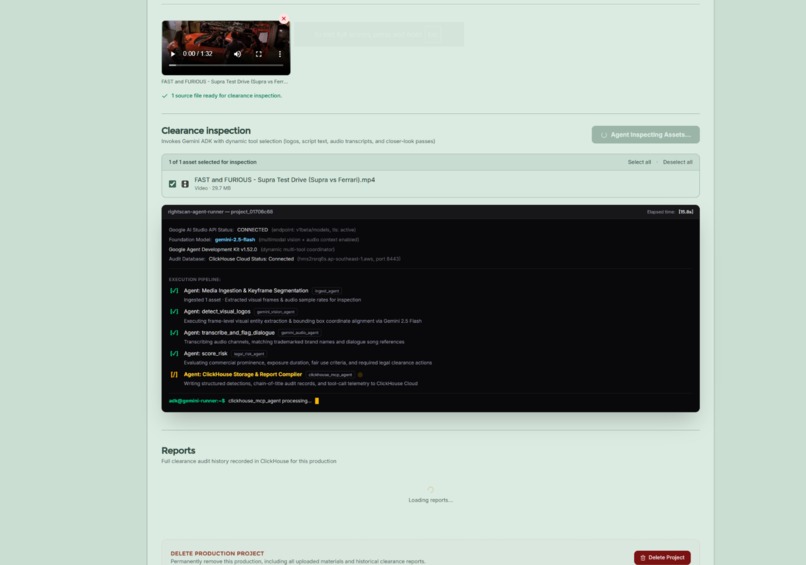The image size is (806, 565).
Task: Click the 'clickhouse_mcp_agent' tag
Action: (330, 375)
